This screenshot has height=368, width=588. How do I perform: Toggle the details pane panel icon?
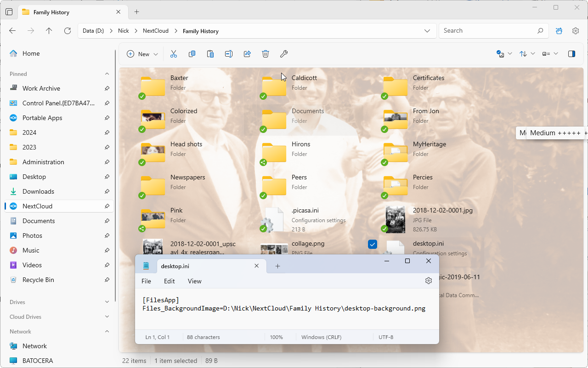point(571,54)
